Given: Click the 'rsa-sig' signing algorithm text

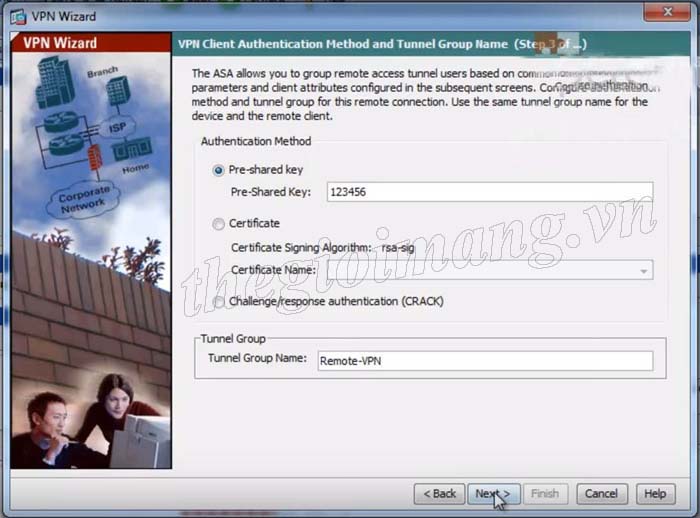Looking at the screenshot, I should pos(398,247).
